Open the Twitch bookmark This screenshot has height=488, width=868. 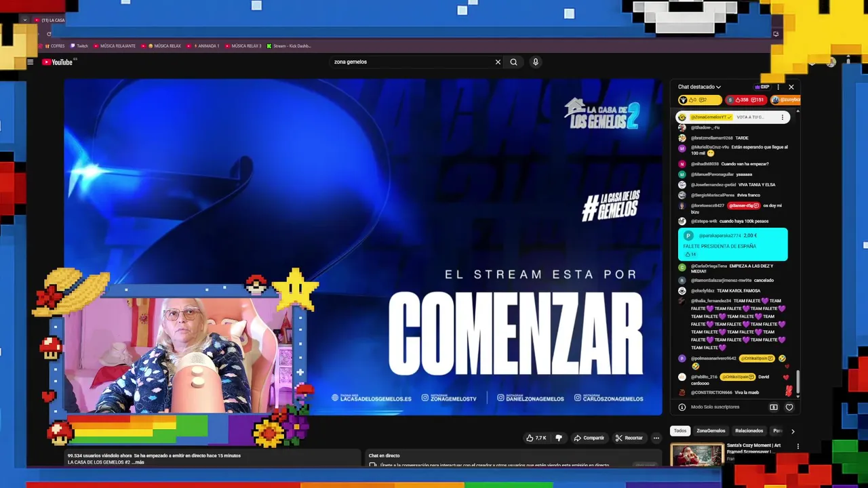(79, 46)
